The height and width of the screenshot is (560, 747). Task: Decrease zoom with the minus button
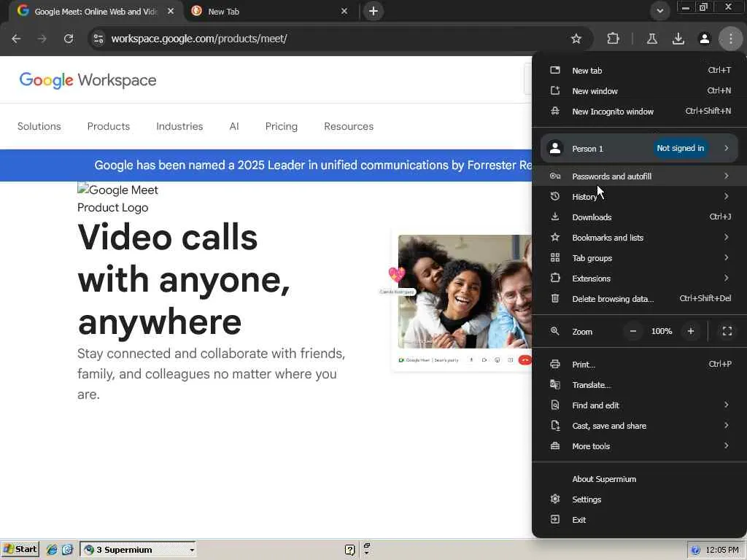633,331
